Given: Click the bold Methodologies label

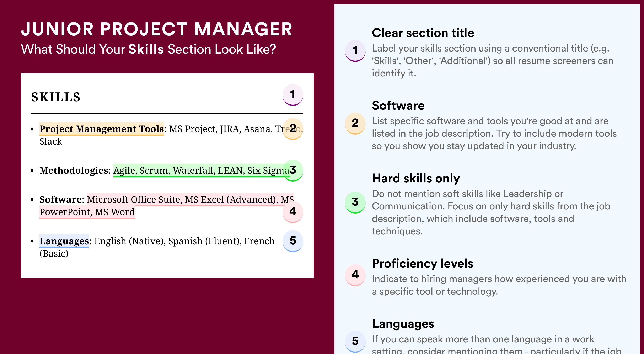Looking at the screenshot, I should pos(74,171).
